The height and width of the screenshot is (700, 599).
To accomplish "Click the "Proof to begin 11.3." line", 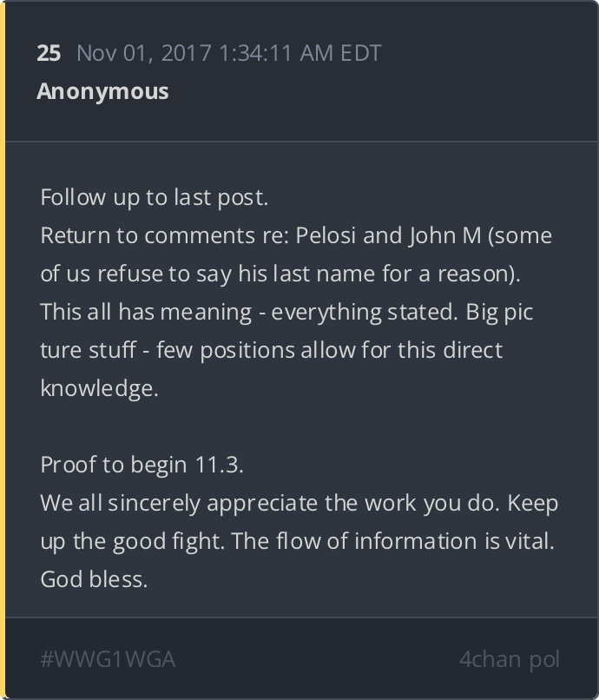I will 142,465.
